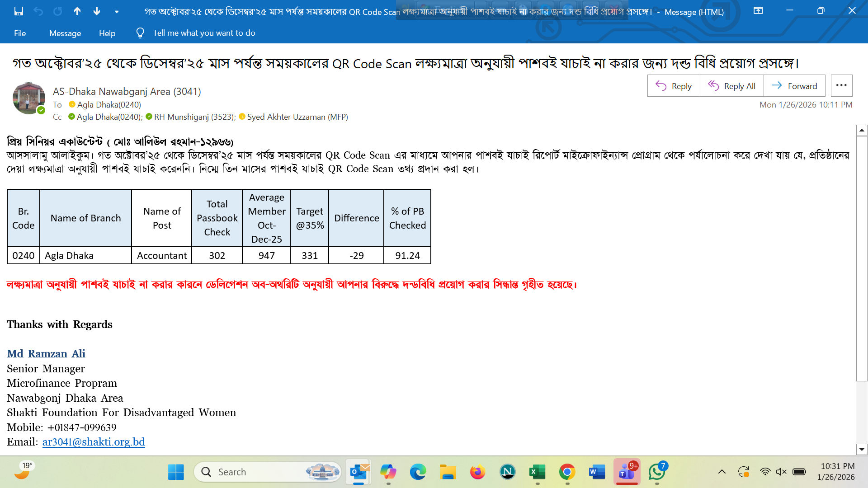
Task: Open Customize Quick Access Toolbar dropdown
Action: click(117, 11)
